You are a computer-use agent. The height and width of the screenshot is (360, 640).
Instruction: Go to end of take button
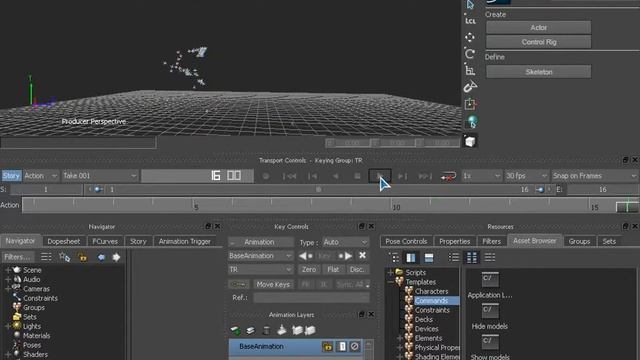pos(425,176)
